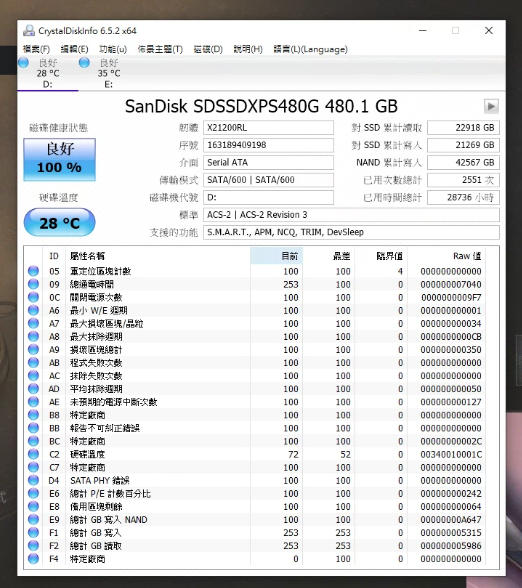Viewport: 522px width, 588px height.
Task: Click the drive letter field D:
Action: pyautogui.click(x=268, y=197)
